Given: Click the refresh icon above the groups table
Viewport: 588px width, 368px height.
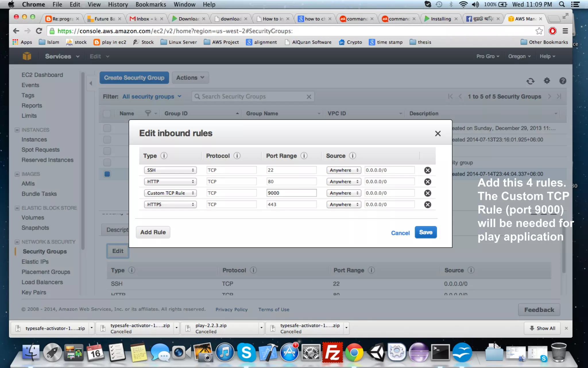Looking at the screenshot, I should (530, 81).
